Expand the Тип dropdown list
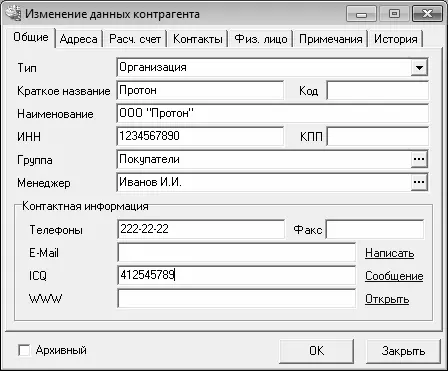 419,68
